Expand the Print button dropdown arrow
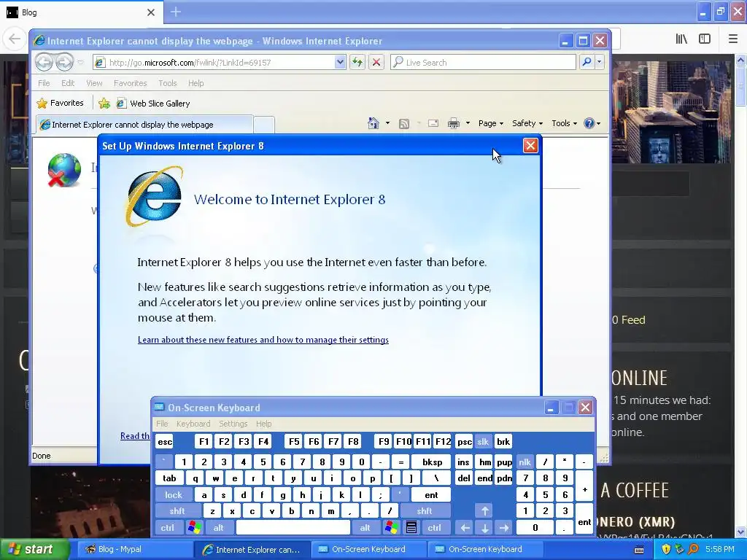The image size is (747, 560). click(468, 123)
